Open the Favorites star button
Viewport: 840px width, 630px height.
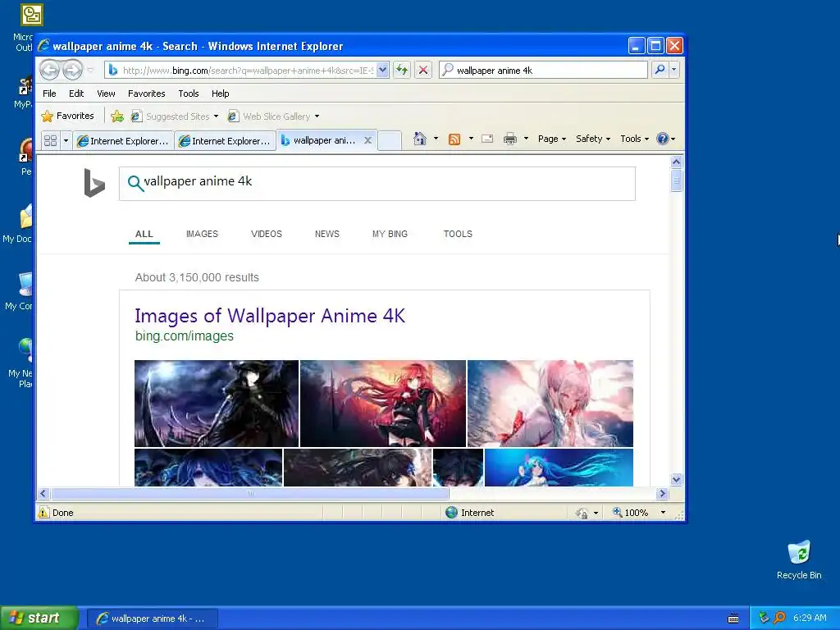pyautogui.click(x=67, y=116)
